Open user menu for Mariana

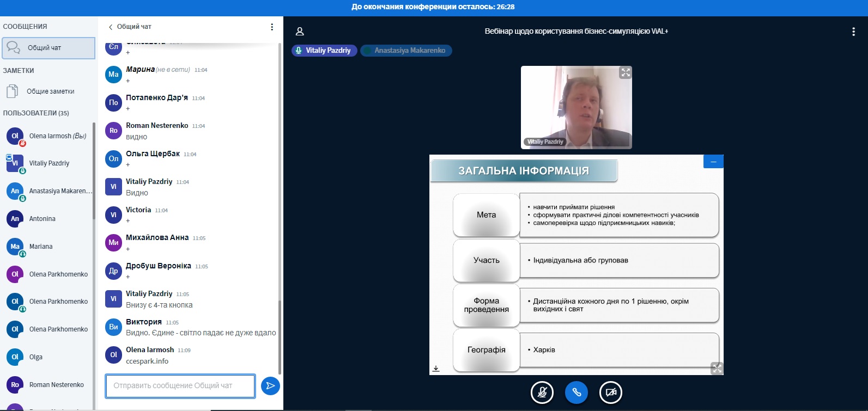[48, 247]
